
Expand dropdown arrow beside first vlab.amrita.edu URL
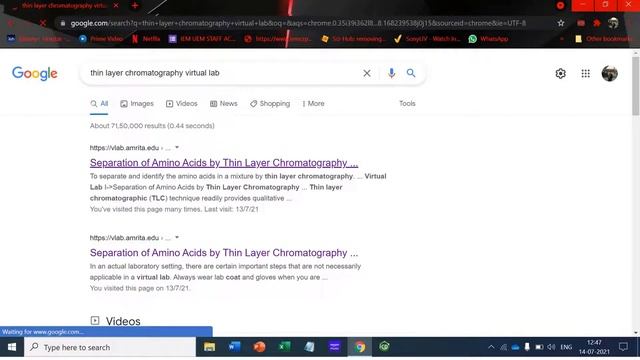[177, 147]
